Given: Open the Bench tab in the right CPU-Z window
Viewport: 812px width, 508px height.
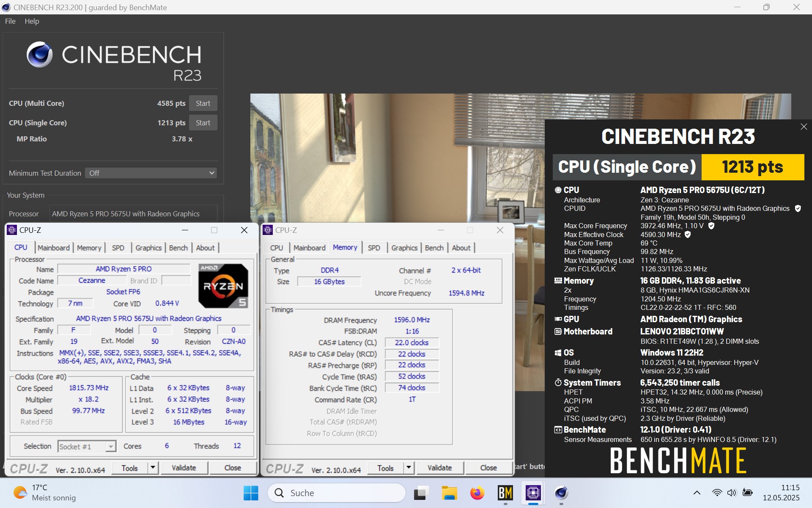Looking at the screenshot, I should click(434, 248).
